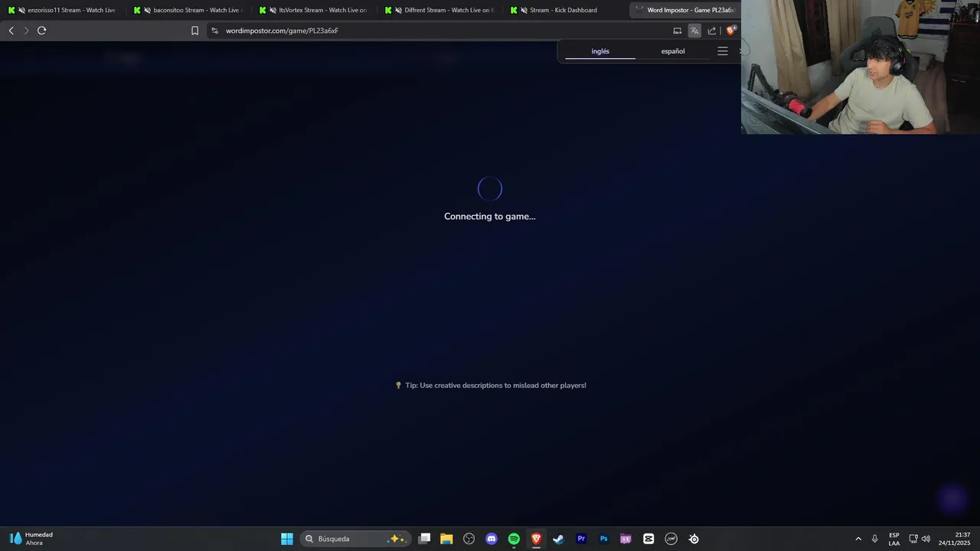Open the Windows Start menu

287,539
